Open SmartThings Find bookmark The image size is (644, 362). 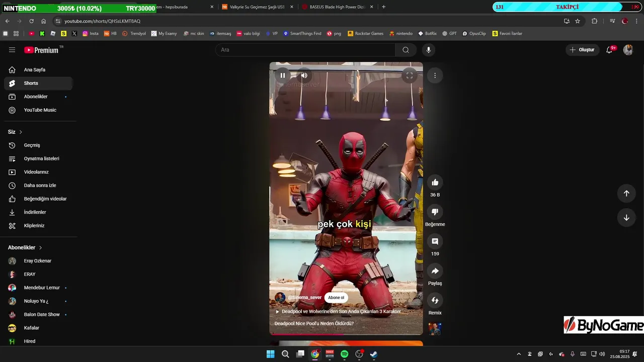pos(302,34)
